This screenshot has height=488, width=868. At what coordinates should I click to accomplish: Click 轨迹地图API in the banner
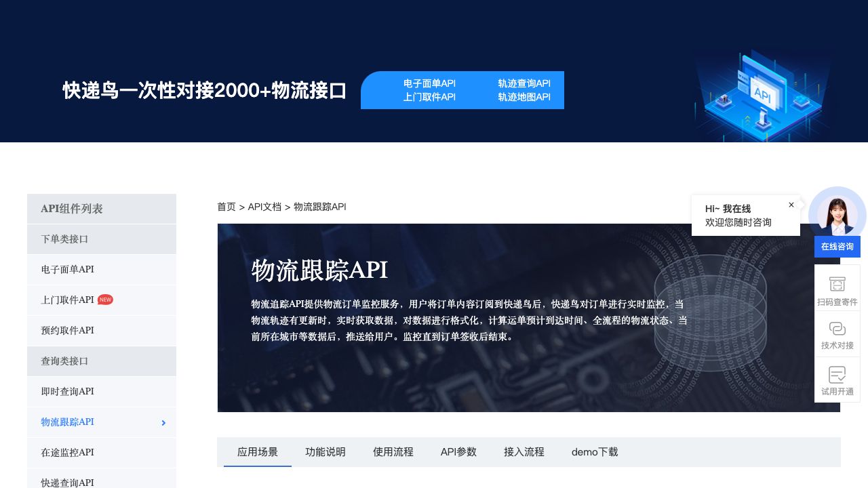(524, 97)
